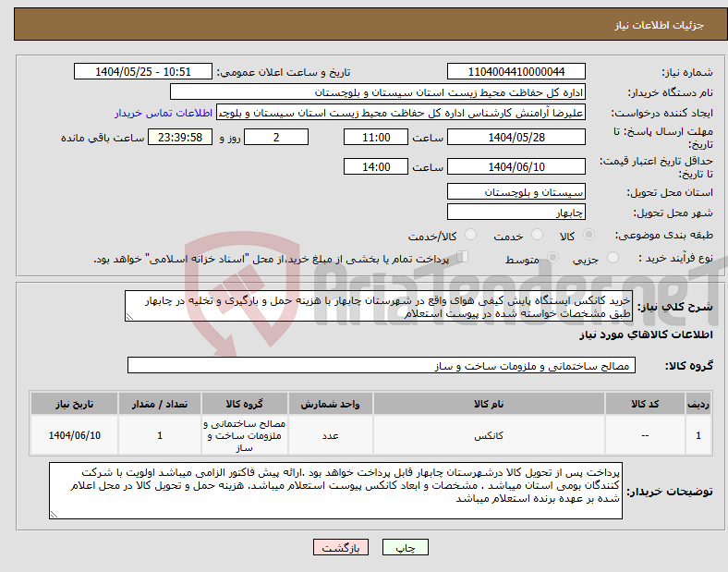
Task: Click the response deadline date 1404/05/28
Action: (516, 137)
